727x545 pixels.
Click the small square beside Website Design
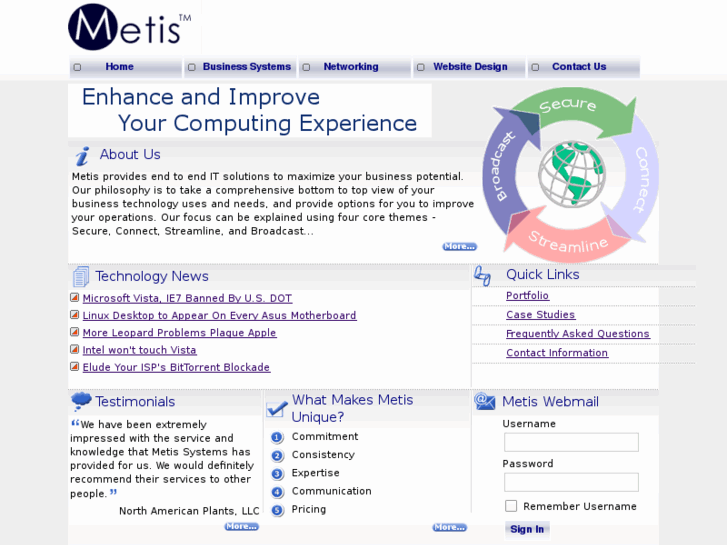(421, 67)
